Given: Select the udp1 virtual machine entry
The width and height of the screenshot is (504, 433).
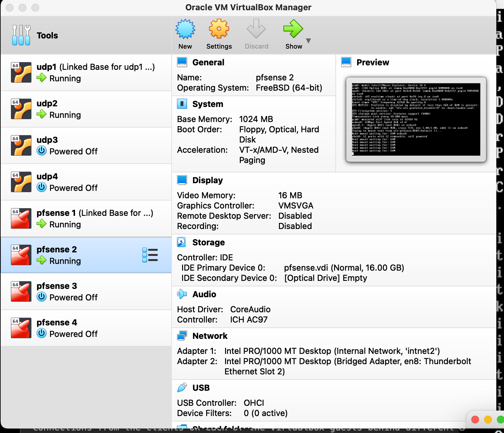Looking at the screenshot, I should 86,72.
